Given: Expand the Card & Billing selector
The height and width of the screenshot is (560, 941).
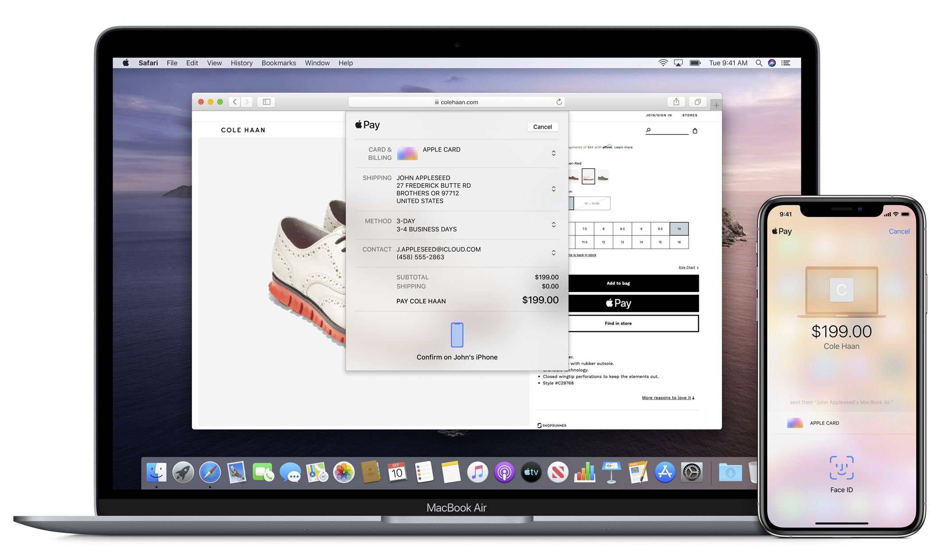Looking at the screenshot, I should click(x=553, y=153).
